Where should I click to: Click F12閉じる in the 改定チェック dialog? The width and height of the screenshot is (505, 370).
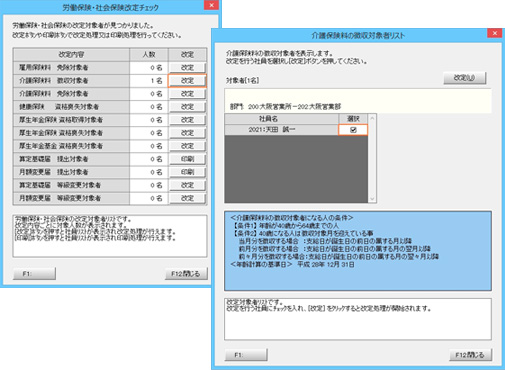(x=186, y=274)
